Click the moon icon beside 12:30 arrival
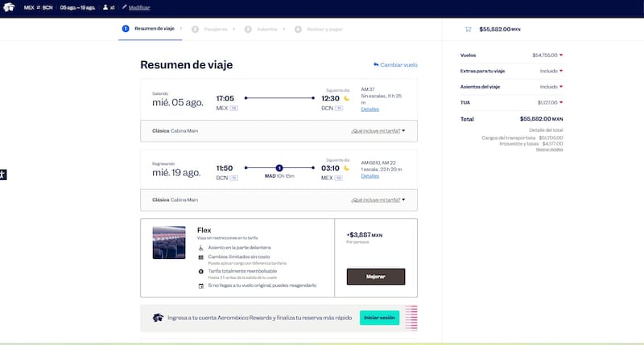 347,98
